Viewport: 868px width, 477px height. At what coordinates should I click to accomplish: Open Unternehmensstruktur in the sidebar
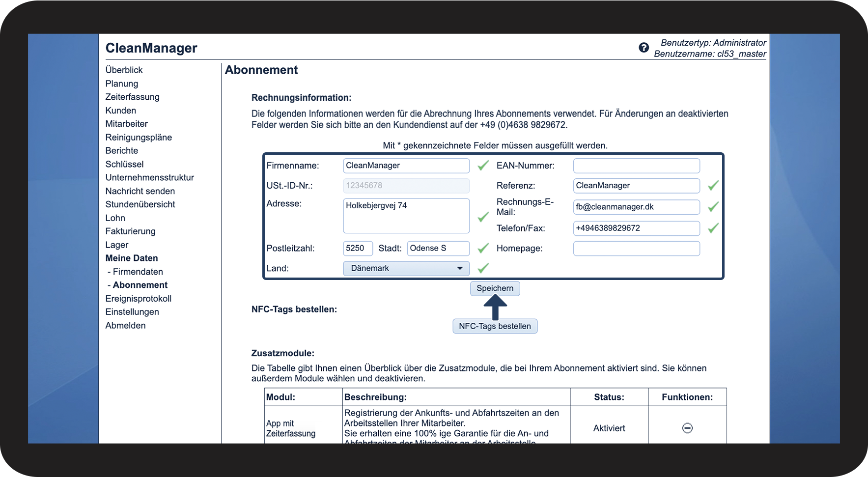coord(150,177)
